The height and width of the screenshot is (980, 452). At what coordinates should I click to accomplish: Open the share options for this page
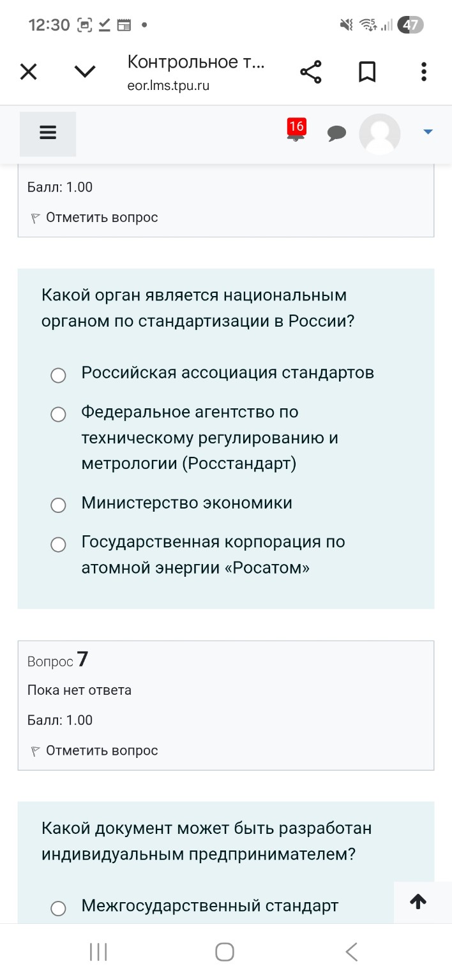[311, 71]
